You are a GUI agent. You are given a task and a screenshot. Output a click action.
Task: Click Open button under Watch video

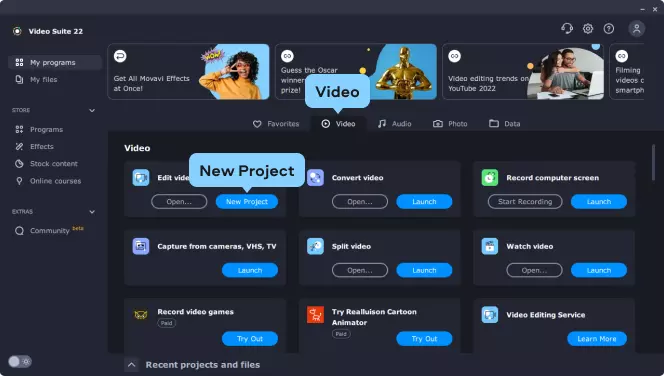click(534, 270)
